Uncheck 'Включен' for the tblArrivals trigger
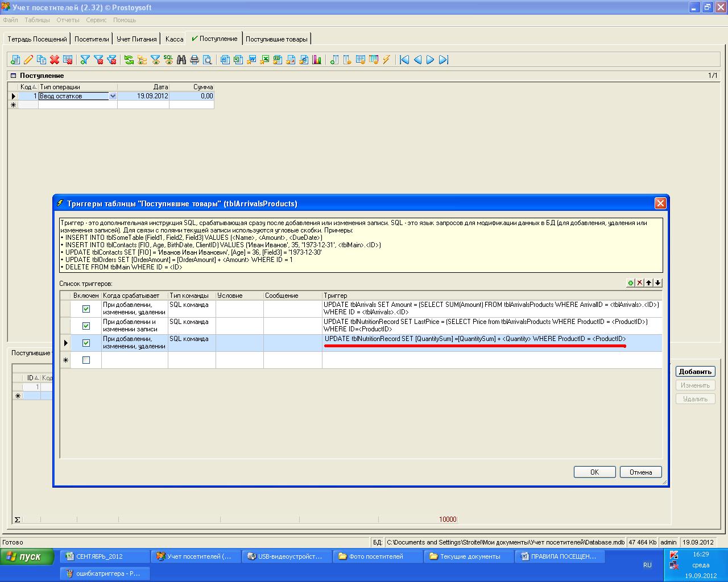The image size is (728, 582). point(86,309)
